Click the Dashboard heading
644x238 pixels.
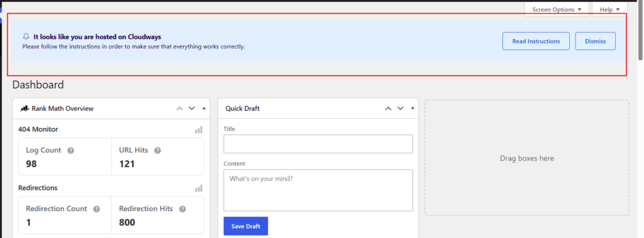[x=38, y=85]
